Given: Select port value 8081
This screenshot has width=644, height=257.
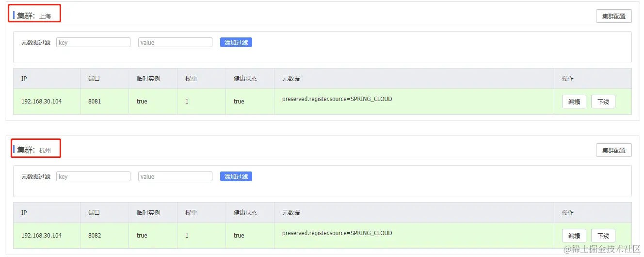Looking at the screenshot, I should pos(95,102).
